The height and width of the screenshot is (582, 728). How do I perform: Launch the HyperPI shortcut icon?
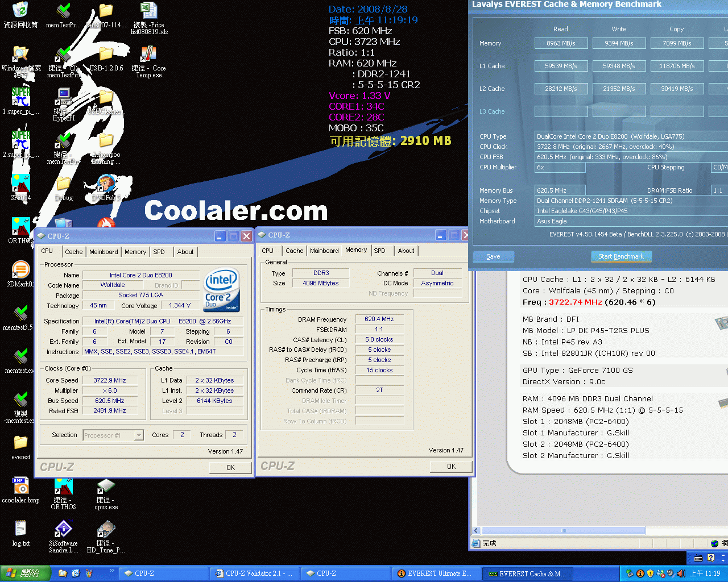[63, 97]
